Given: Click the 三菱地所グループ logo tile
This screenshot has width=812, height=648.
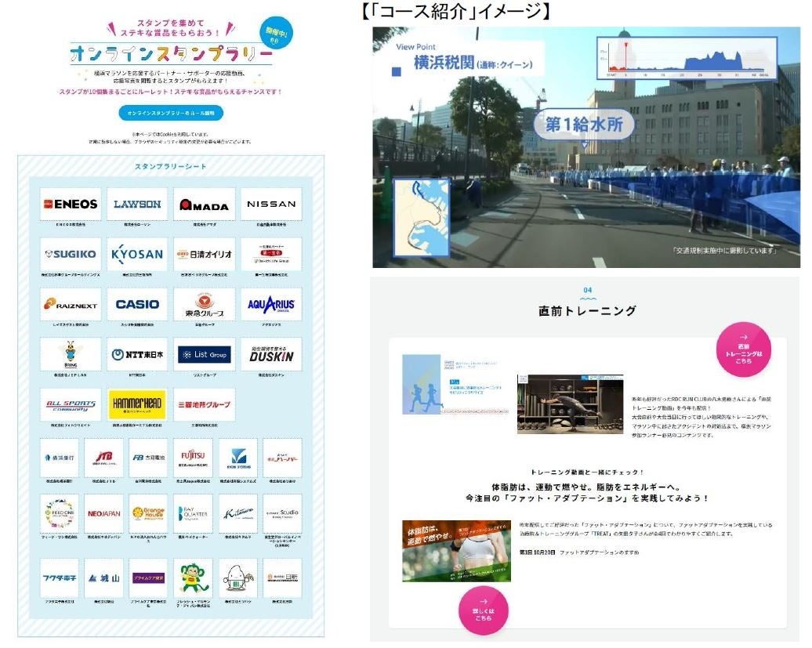Looking at the screenshot, I should point(204,405).
